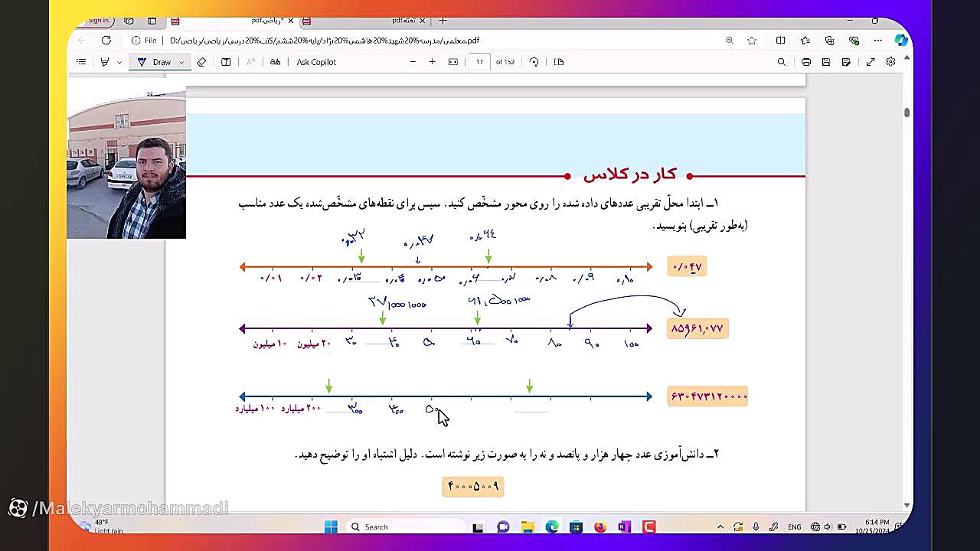Click the ENG language indicator

795,527
